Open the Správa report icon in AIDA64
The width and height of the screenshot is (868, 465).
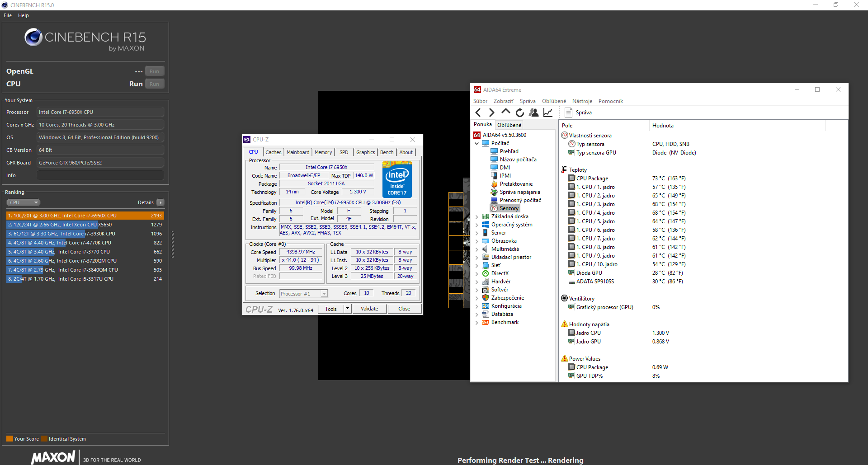pyautogui.click(x=569, y=113)
